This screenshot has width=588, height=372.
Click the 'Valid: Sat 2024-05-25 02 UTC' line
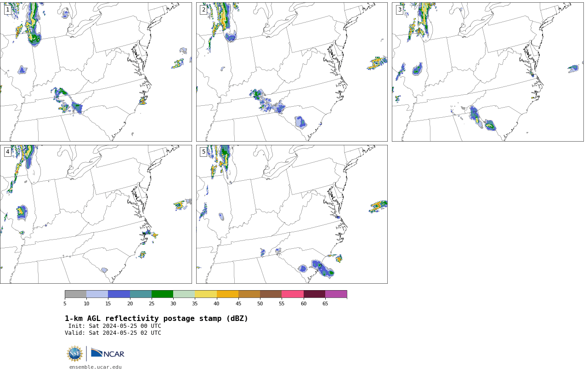click(x=113, y=333)
